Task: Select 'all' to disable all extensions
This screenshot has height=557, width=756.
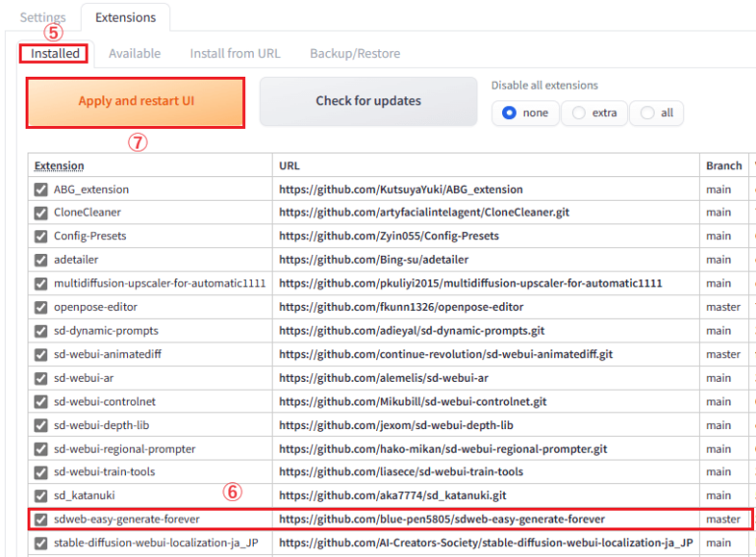Action: point(647,113)
